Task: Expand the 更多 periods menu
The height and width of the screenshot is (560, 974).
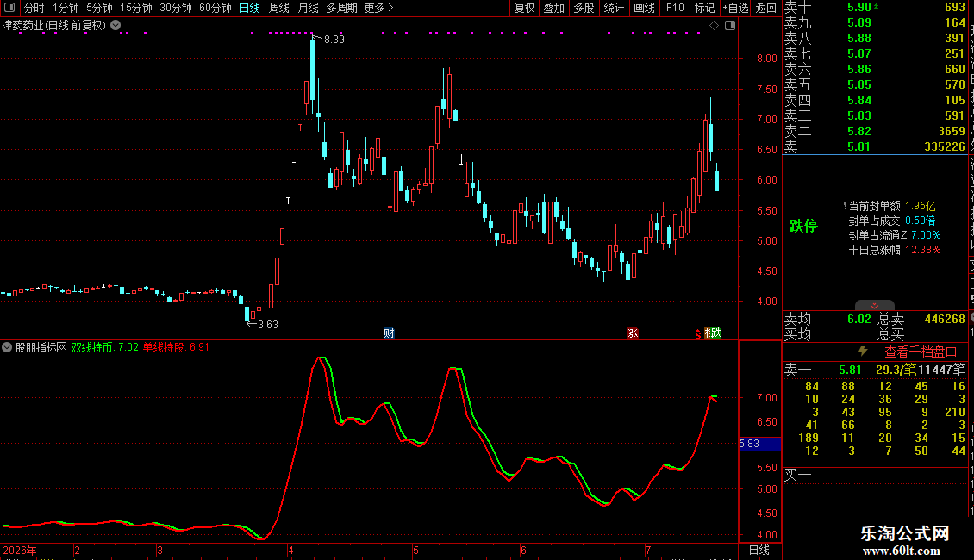Action: pyautogui.click(x=378, y=8)
